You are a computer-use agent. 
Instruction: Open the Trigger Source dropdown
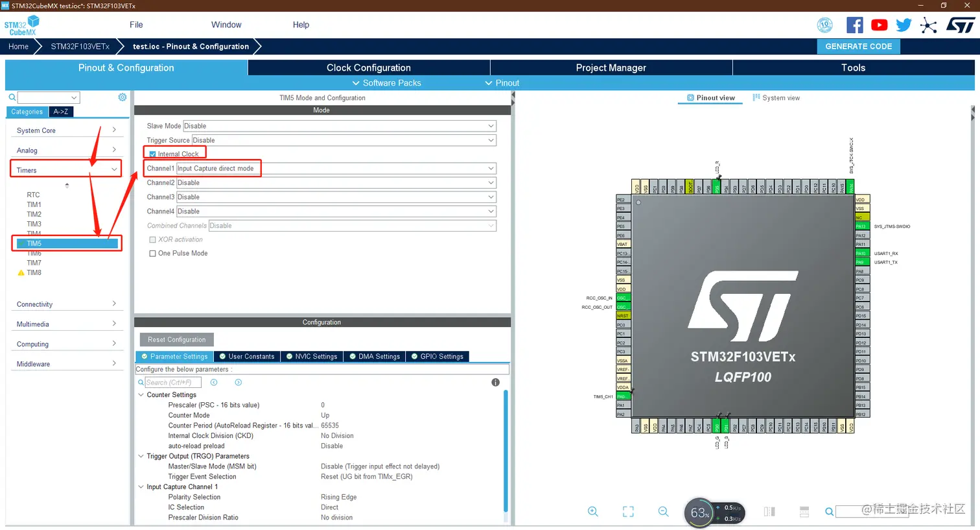pos(344,140)
